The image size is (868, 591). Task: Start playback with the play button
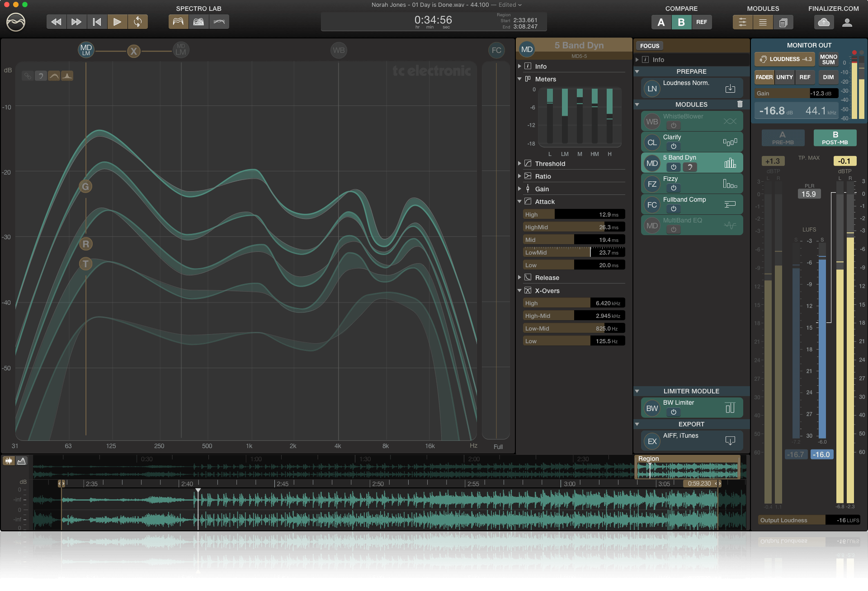(117, 22)
